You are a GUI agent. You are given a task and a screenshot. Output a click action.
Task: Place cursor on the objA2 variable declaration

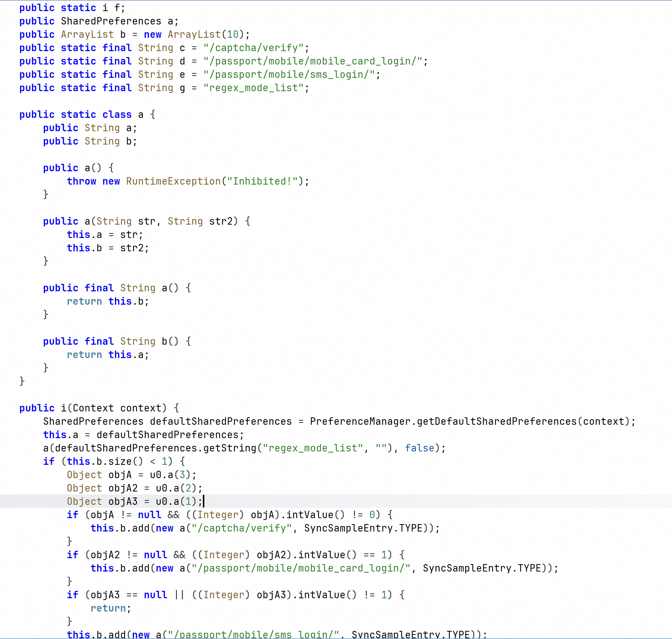[123, 488]
